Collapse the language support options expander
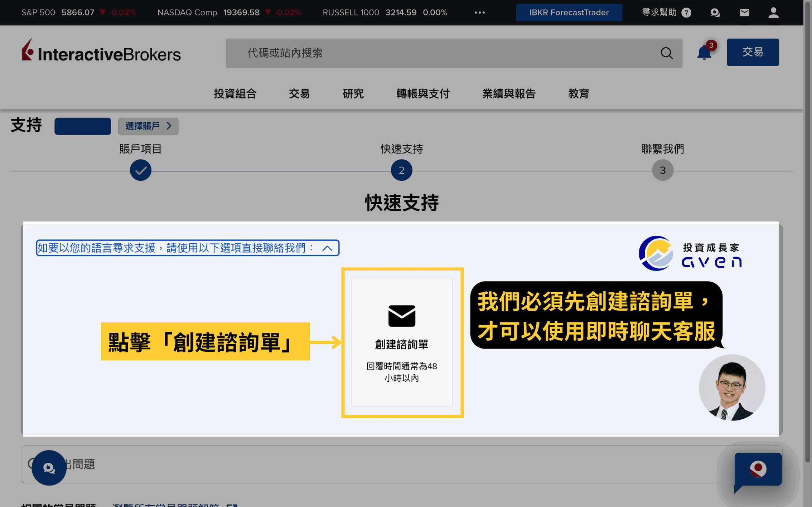 187,248
